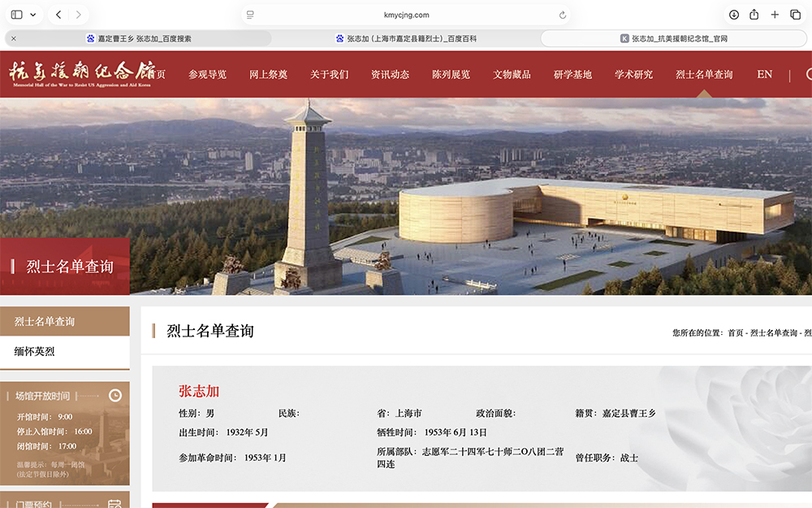812x508 pixels.
Task: Open the page reader icon in address bar
Action: click(250, 15)
